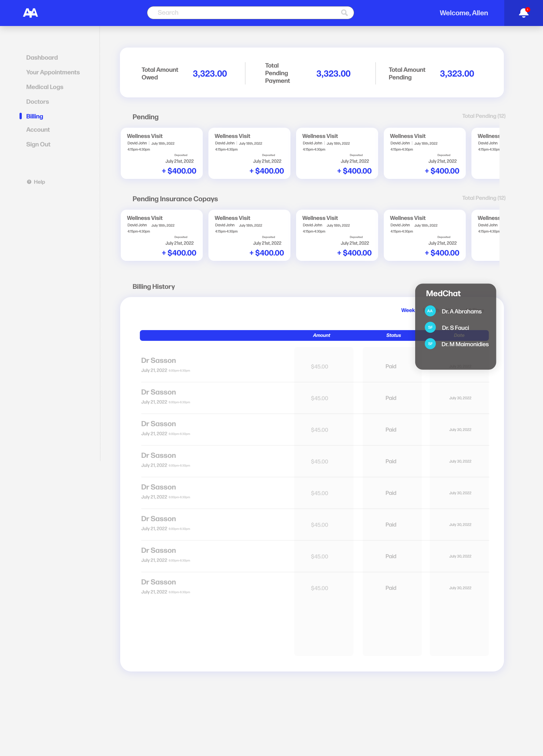Click Total Pending (12) beside Pending heading
This screenshot has height=756, width=543.
coord(483,116)
